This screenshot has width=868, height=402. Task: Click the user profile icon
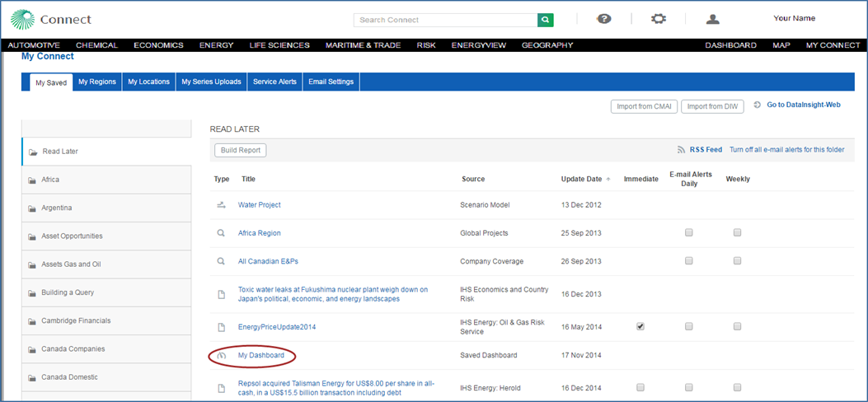tap(713, 19)
